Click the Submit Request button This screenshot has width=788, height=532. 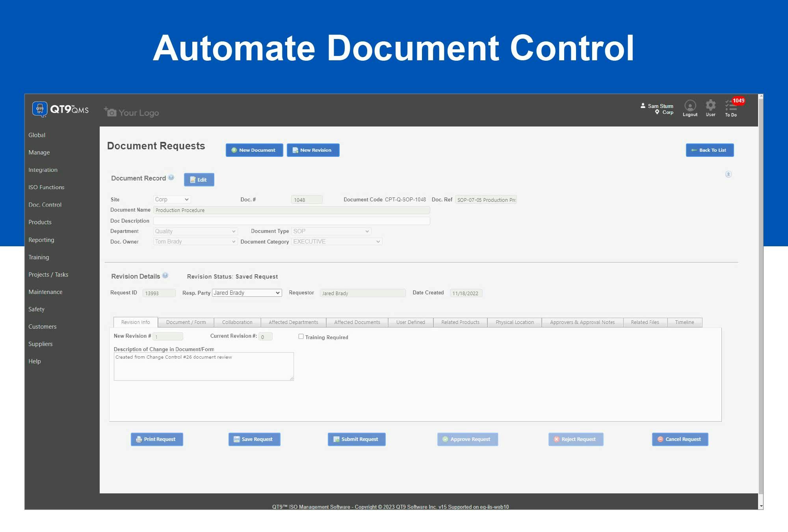pyautogui.click(x=356, y=439)
